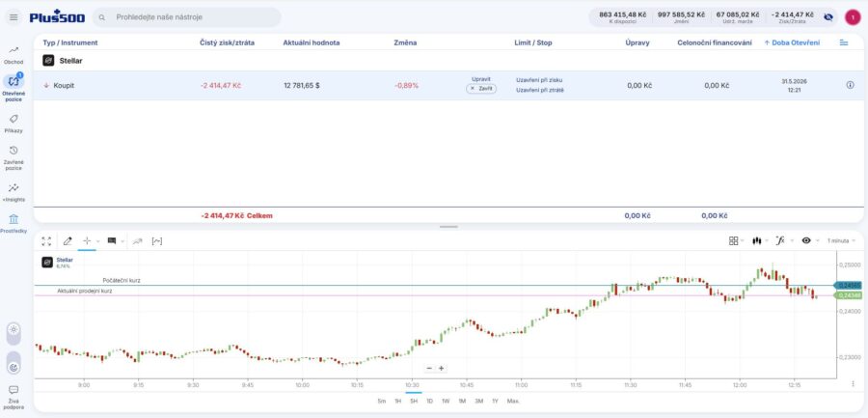Select the 1W time range

click(446, 401)
